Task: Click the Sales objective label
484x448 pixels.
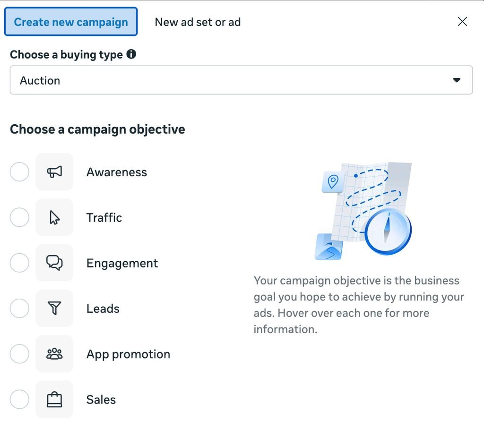Action: click(101, 399)
